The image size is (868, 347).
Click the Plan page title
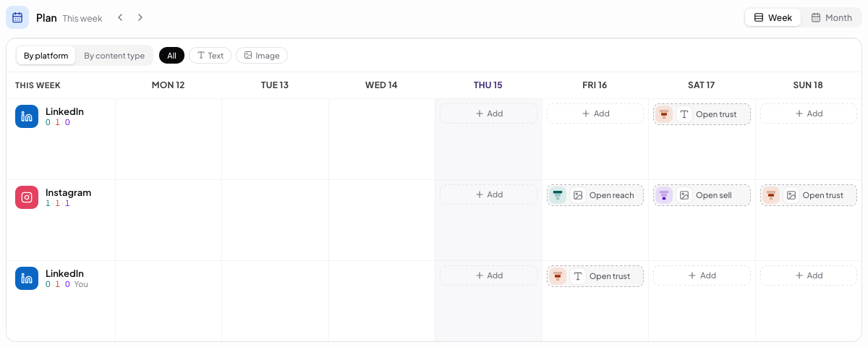click(46, 17)
